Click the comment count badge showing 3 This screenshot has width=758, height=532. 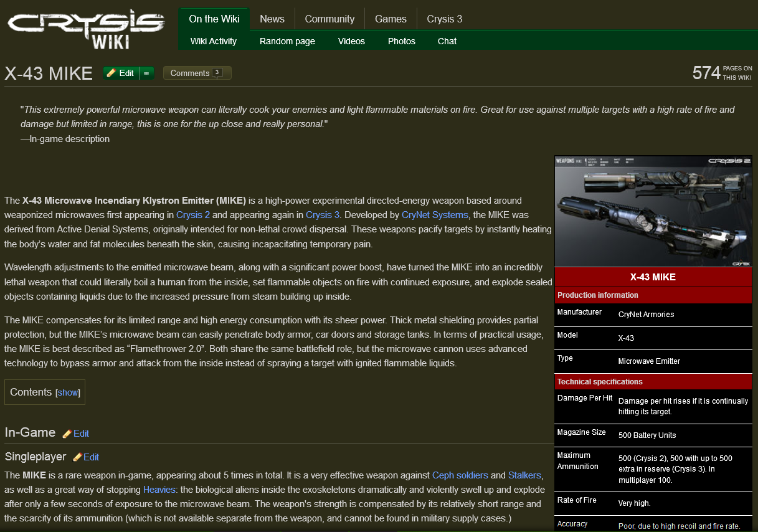point(217,72)
